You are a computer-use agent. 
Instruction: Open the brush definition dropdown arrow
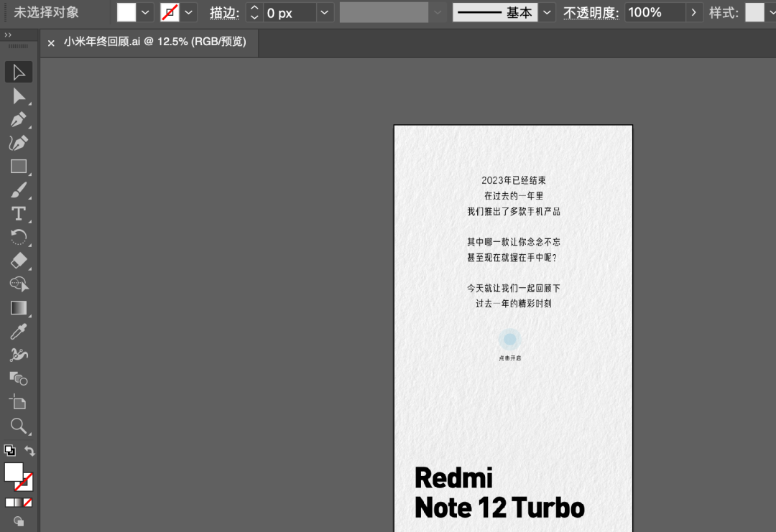coord(546,12)
